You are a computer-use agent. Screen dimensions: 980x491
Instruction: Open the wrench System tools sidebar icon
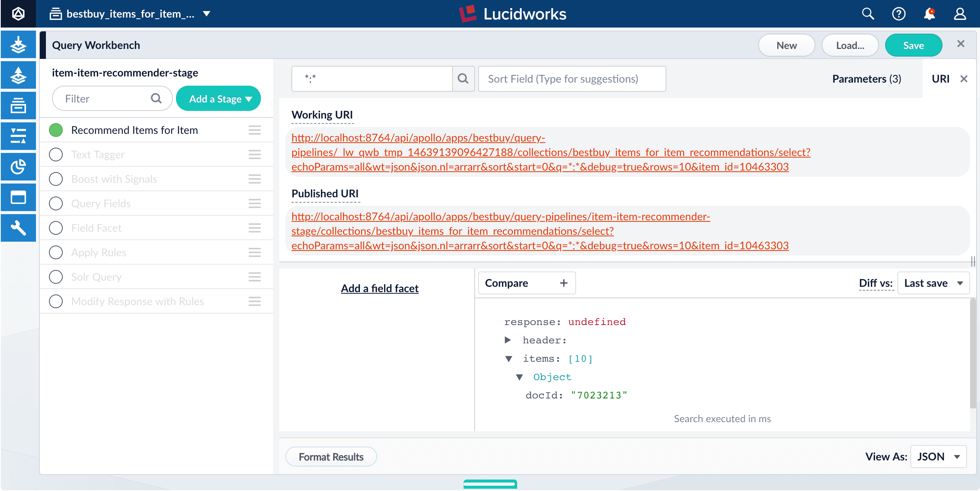pyautogui.click(x=18, y=228)
